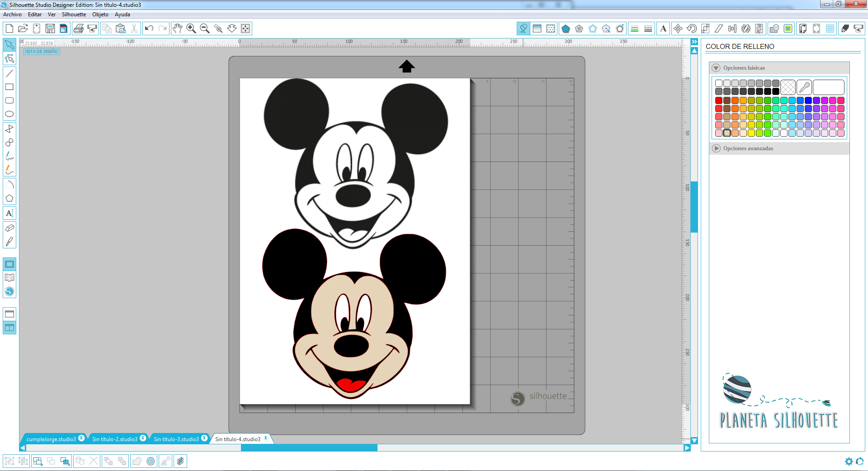
Task: Switch to Sin título-2.studio3 tab
Action: [x=115, y=439]
